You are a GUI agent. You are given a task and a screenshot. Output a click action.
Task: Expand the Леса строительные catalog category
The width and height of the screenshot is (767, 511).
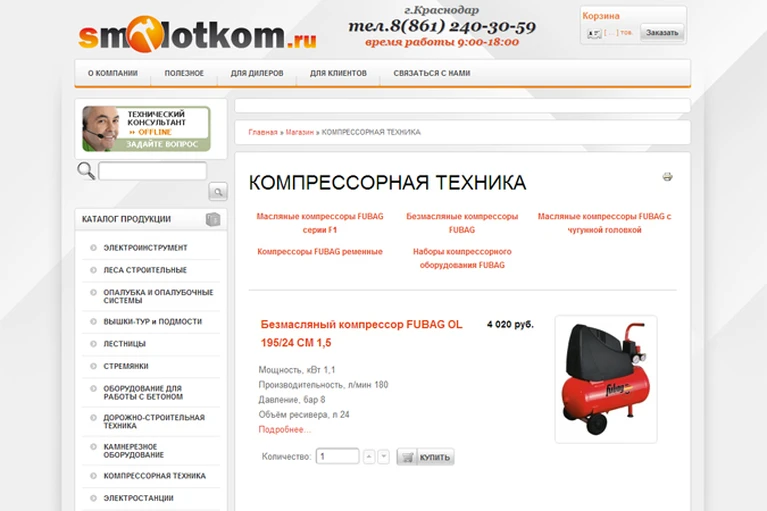pyautogui.click(x=145, y=270)
